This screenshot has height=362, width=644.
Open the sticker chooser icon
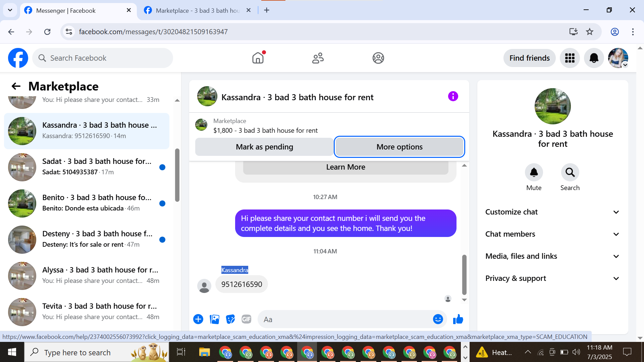[x=230, y=319]
